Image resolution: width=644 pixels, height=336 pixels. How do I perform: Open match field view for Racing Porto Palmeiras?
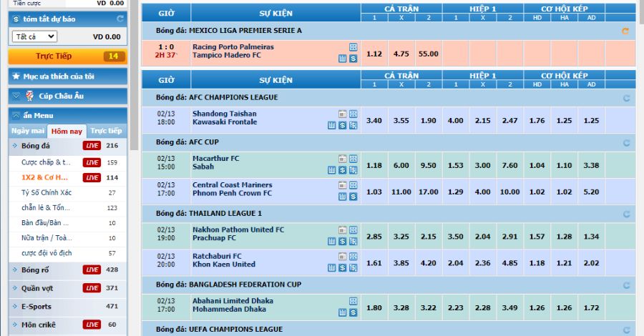point(353,47)
